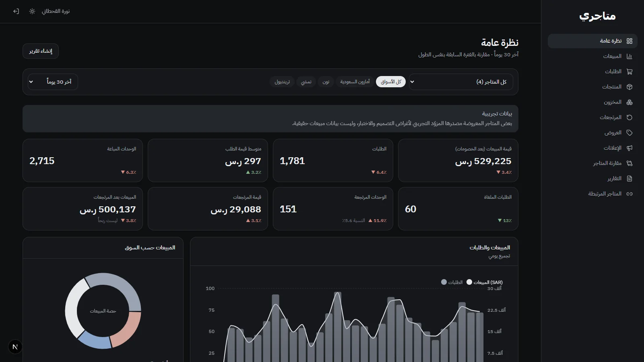
Task: Click the الوحدات المباعة 2,715 card
Action: (83, 160)
